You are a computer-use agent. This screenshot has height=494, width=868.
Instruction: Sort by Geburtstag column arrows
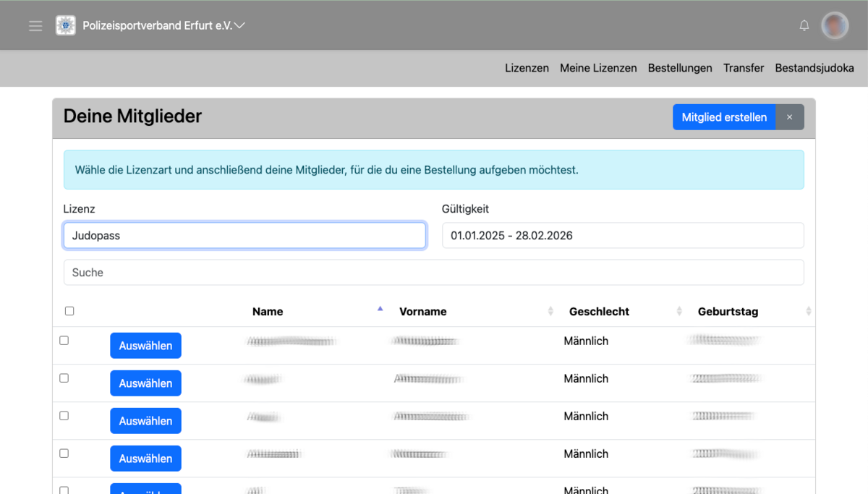coord(808,311)
